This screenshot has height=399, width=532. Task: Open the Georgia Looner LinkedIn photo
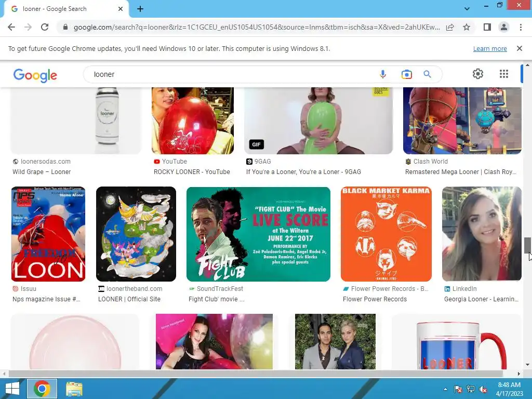[x=482, y=234]
